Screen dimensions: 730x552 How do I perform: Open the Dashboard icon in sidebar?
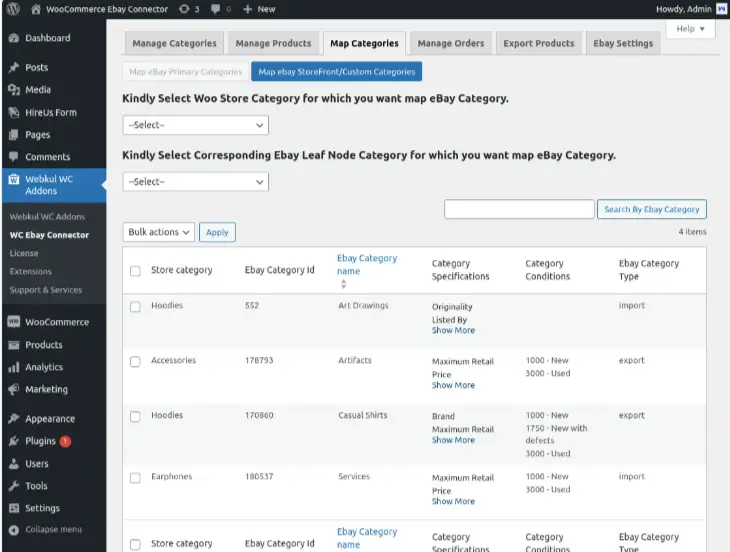tap(13, 38)
